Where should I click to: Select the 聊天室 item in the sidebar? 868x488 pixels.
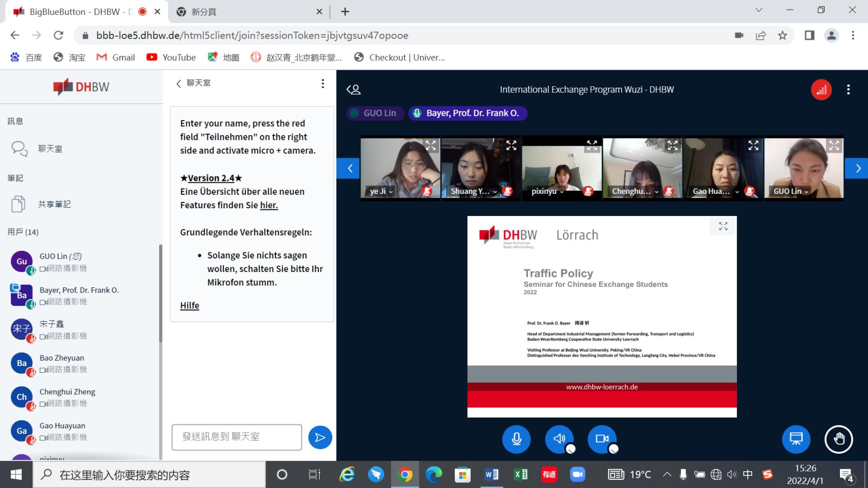[50, 149]
